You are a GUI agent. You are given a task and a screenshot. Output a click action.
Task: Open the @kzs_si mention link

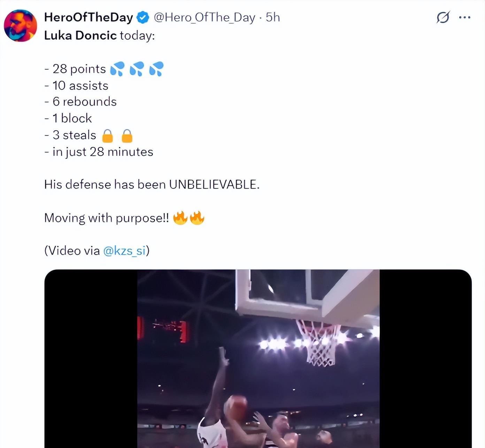click(x=124, y=250)
